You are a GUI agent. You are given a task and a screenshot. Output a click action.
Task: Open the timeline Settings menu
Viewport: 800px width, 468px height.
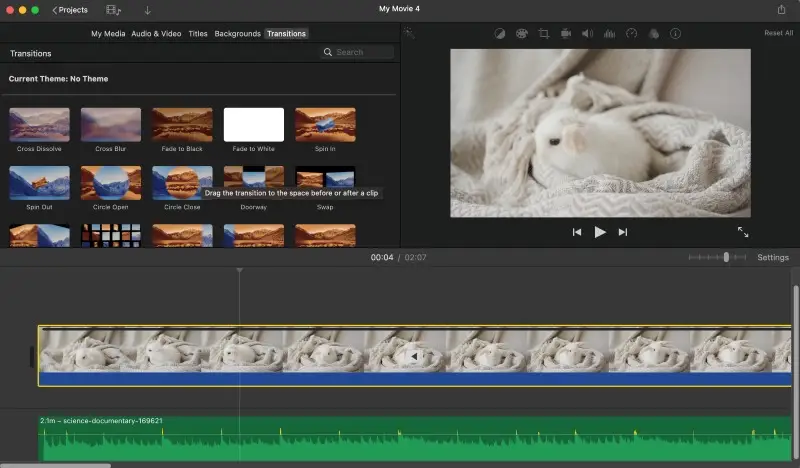pos(772,257)
